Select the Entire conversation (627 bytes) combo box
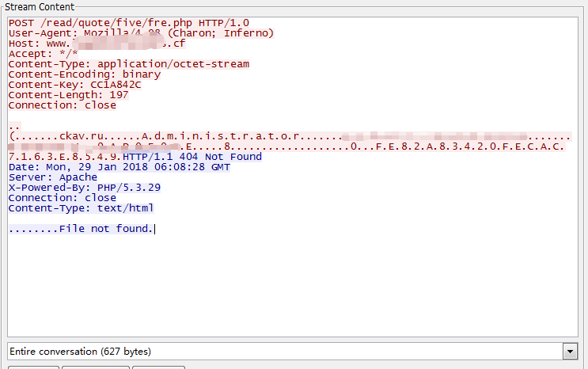Viewport: 588px width, 369px height. tap(293, 352)
